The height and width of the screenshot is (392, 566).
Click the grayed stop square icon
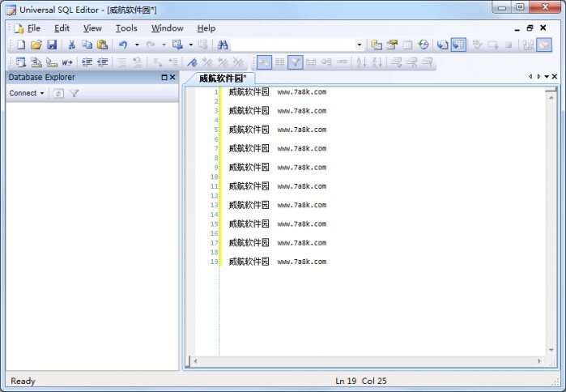point(509,45)
